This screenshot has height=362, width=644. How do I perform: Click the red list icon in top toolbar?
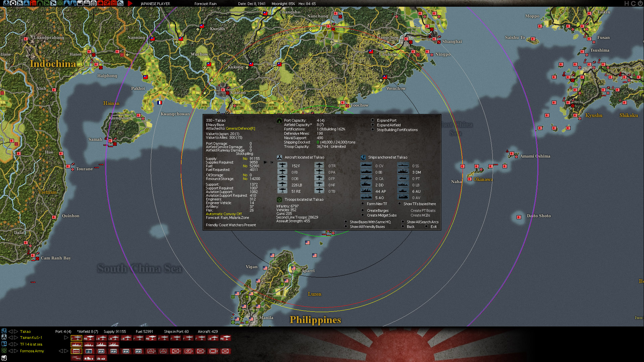[x=33, y=3]
